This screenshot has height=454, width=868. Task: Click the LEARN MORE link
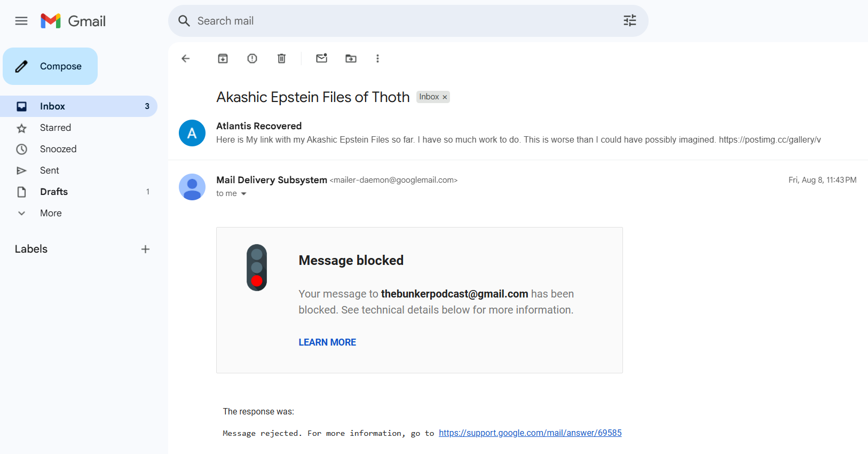[327, 342]
